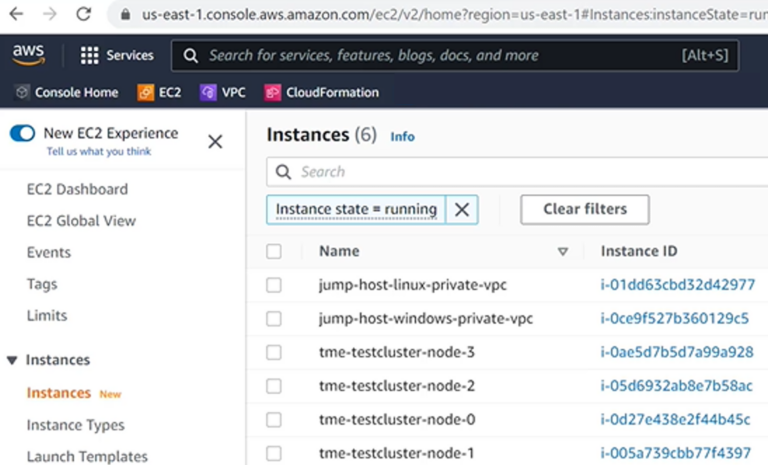Click the AWS logo icon

pos(28,55)
